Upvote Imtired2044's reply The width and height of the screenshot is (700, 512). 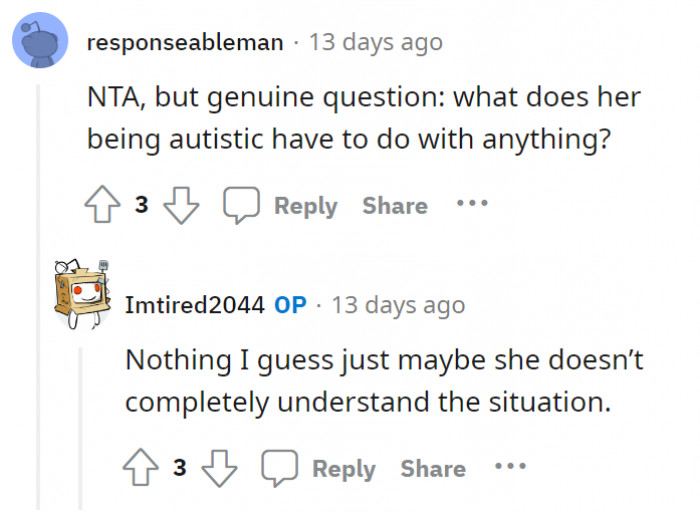click(142, 468)
